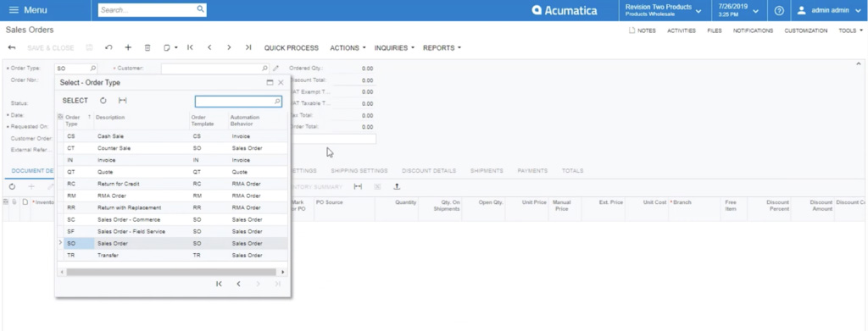Go to next record arrow
The height and width of the screenshot is (331, 868).
click(229, 48)
